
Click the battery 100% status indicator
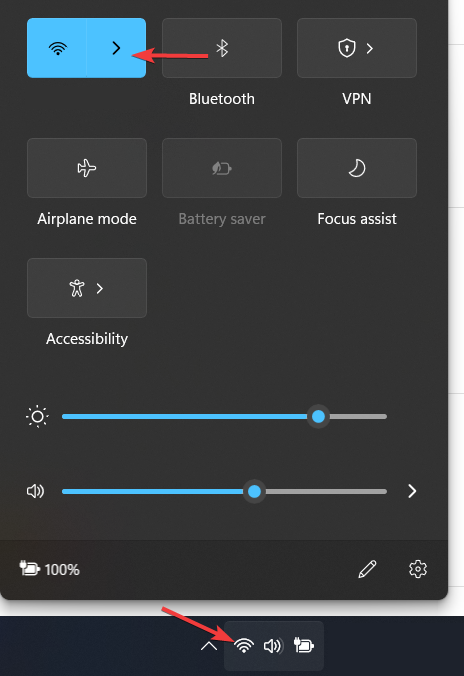(x=50, y=569)
